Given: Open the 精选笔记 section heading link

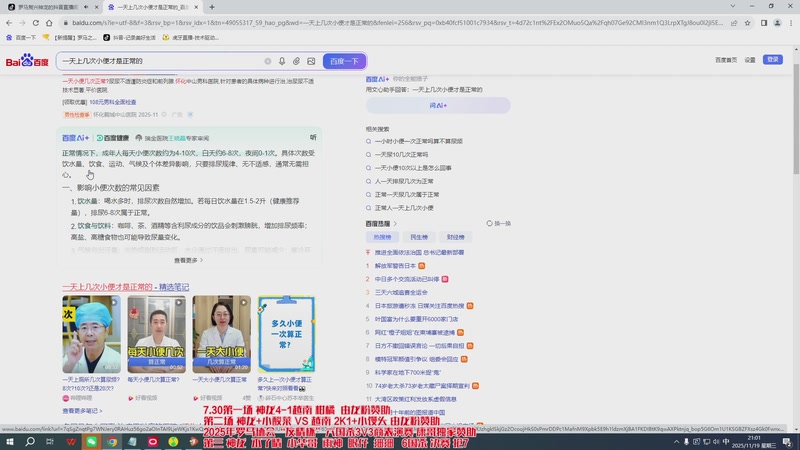Looking at the screenshot, I should 126,287.
